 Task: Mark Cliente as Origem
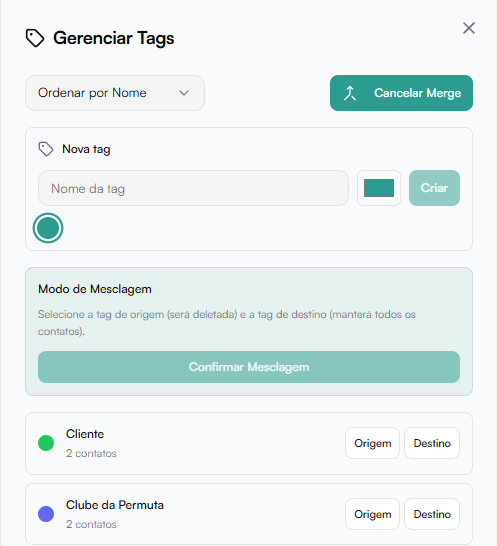pos(372,443)
